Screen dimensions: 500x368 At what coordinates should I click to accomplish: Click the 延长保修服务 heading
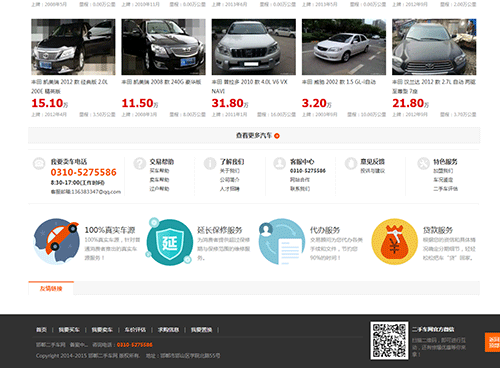(x=220, y=230)
